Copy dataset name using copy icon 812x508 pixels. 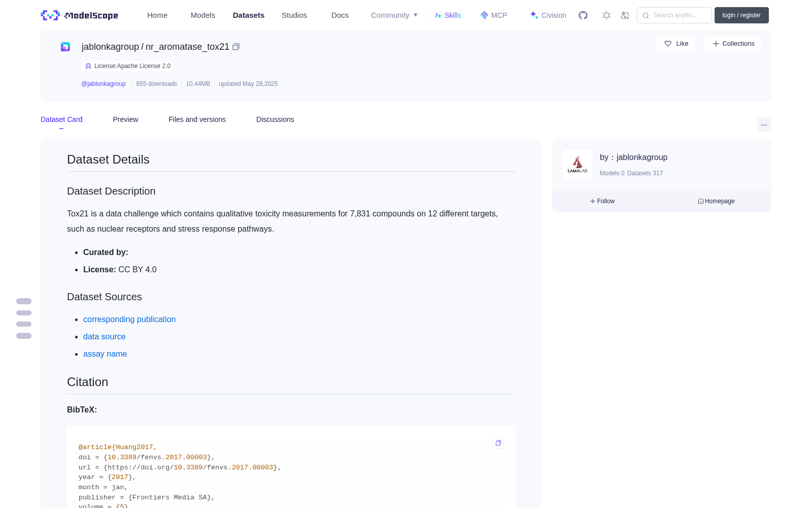[x=236, y=47]
